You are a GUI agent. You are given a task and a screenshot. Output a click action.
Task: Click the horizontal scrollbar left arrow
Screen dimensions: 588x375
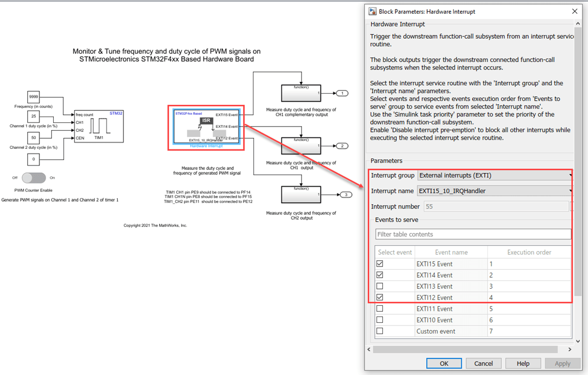point(369,349)
